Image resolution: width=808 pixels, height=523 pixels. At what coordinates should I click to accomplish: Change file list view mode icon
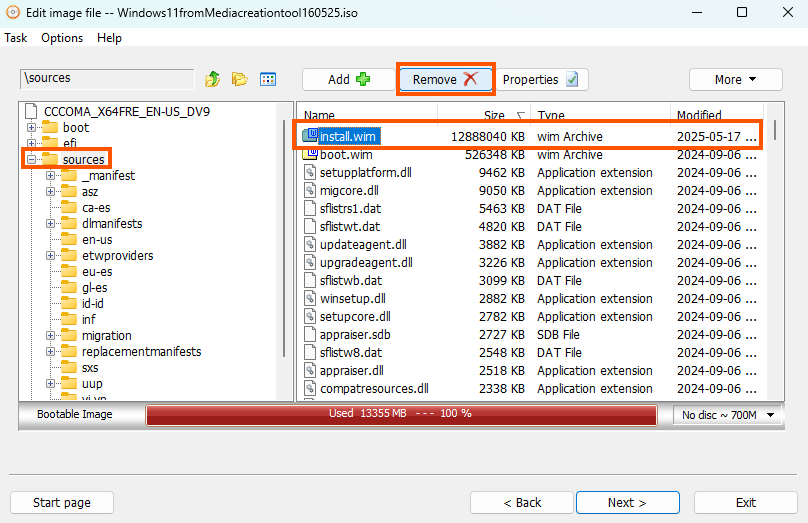coord(268,79)
